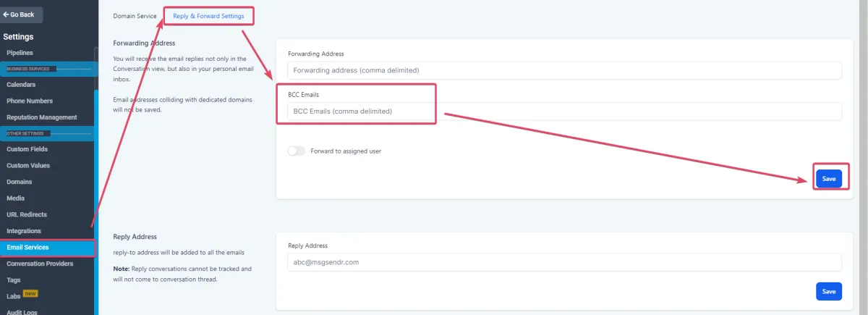Open Pipelines in the settings sidebar
This screenshot has width=868, height=315.
click(x=20, y=53)
